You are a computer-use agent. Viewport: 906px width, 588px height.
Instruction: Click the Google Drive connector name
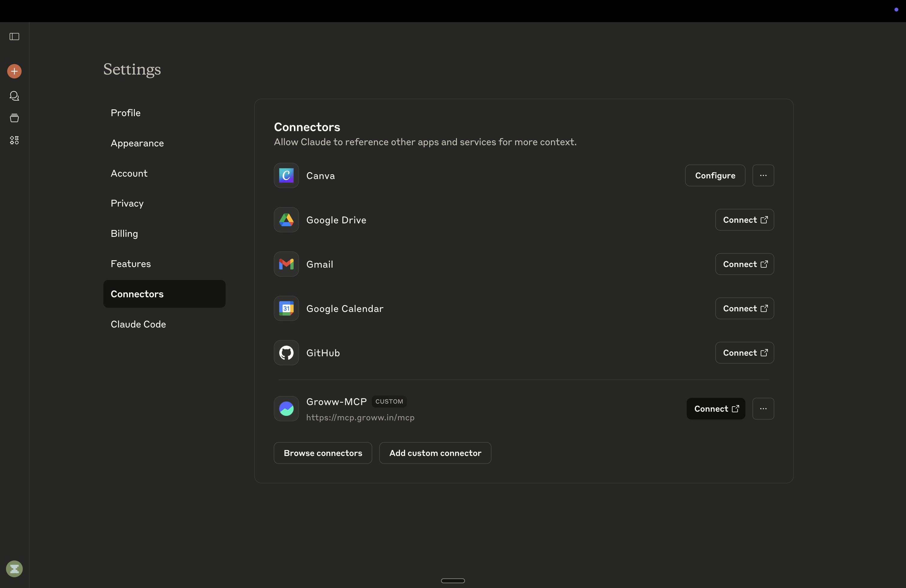click(336, 220)
